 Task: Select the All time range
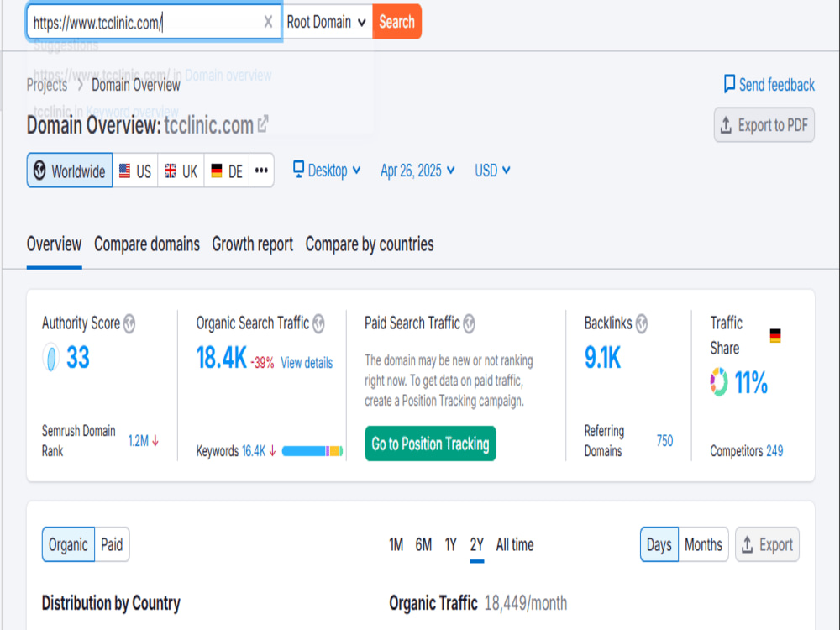pos(515,545)
